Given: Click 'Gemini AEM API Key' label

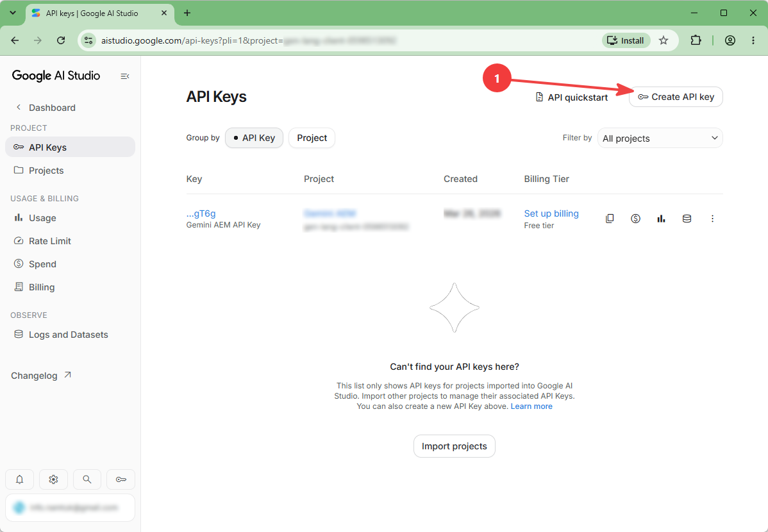Looking at the screenshot, I should click(x=223, y=225).
